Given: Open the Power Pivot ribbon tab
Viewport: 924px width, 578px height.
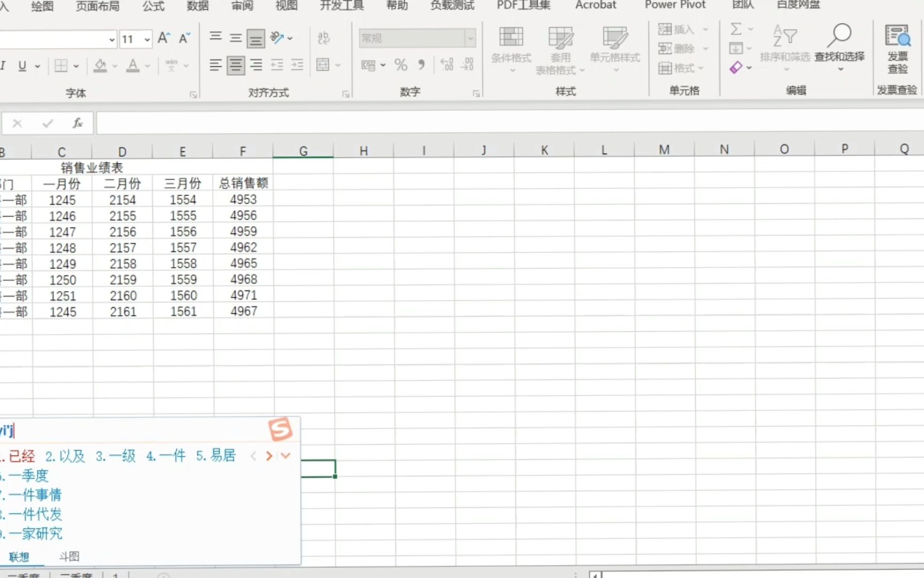Looking at the screenshot, I should (675, 5).
